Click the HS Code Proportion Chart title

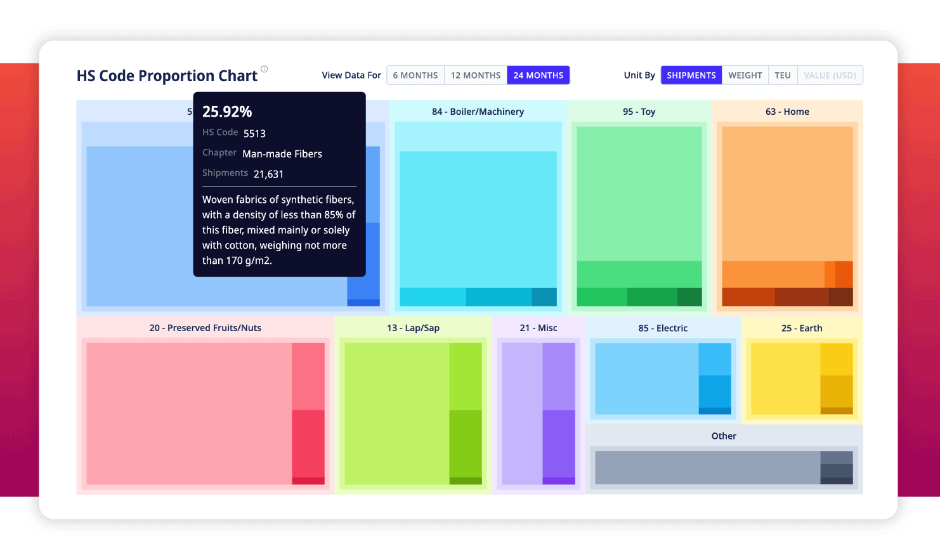click(x=167, y=75)
